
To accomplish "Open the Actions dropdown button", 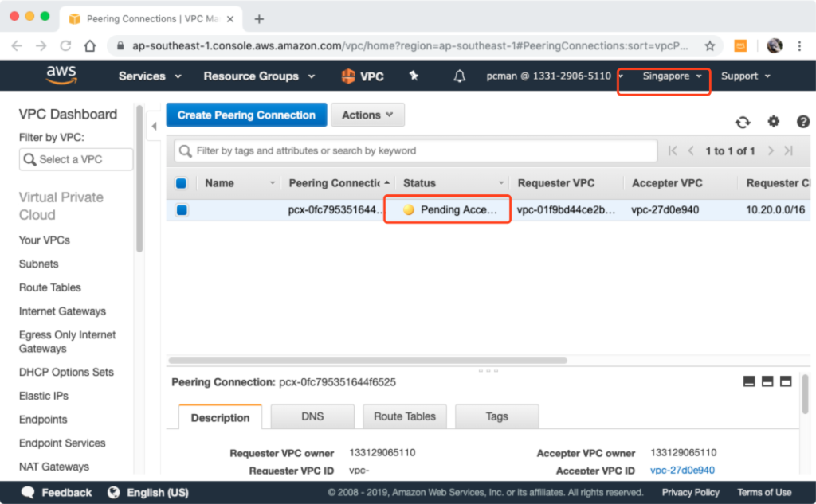I will (367, 115).
